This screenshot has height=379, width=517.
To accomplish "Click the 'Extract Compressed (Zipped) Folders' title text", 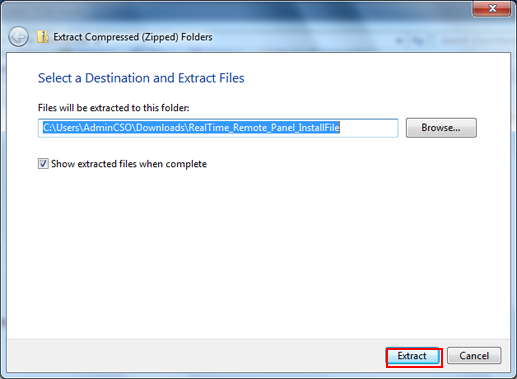I will 133,37.
